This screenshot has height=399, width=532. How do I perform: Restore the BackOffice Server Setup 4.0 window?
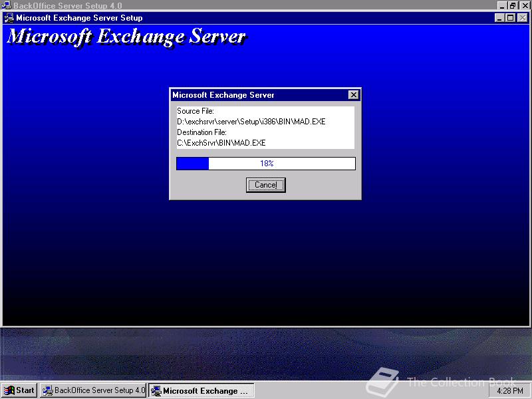[x=513, y=5]
